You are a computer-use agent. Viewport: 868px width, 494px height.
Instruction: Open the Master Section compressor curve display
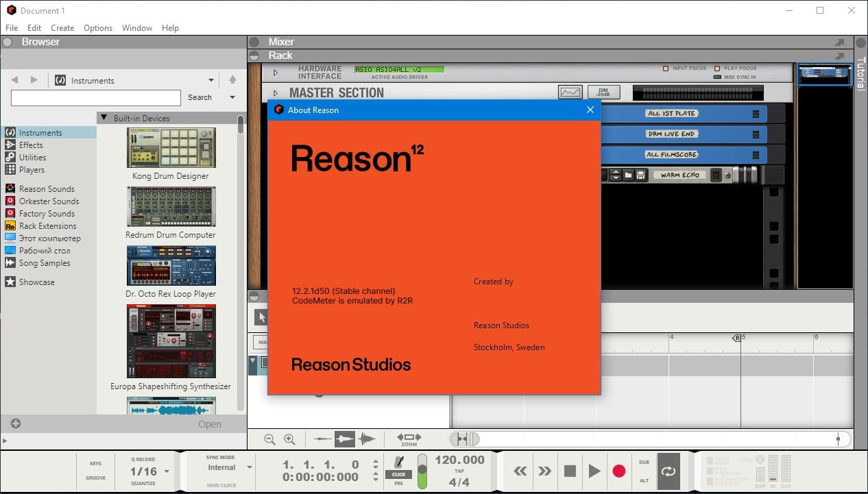[570, 92]
